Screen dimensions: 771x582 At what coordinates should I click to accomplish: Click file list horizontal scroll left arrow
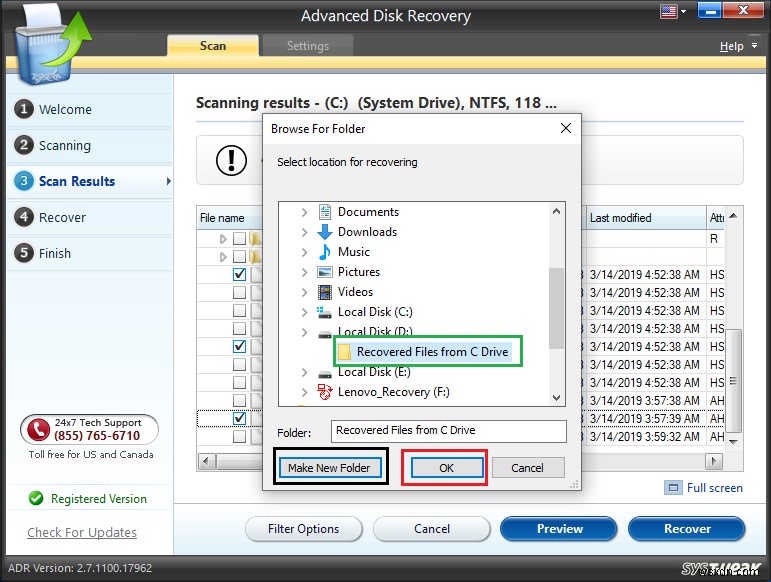click(206, 461)
